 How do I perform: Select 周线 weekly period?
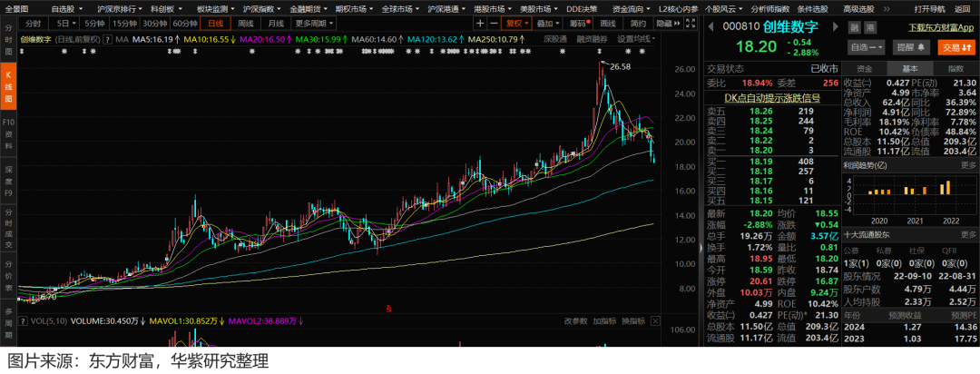(x=246, y=23)
